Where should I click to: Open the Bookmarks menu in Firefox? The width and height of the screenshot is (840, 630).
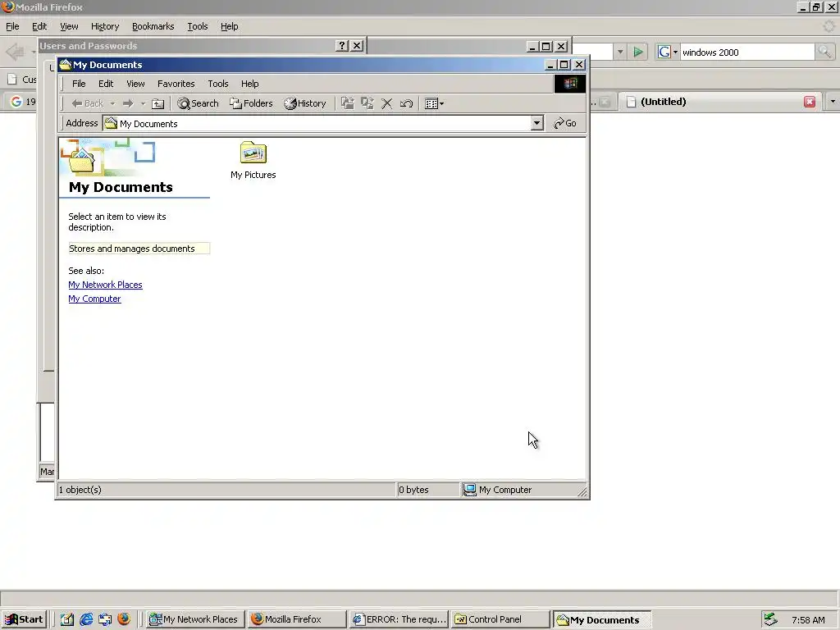[x=153, y=26]
